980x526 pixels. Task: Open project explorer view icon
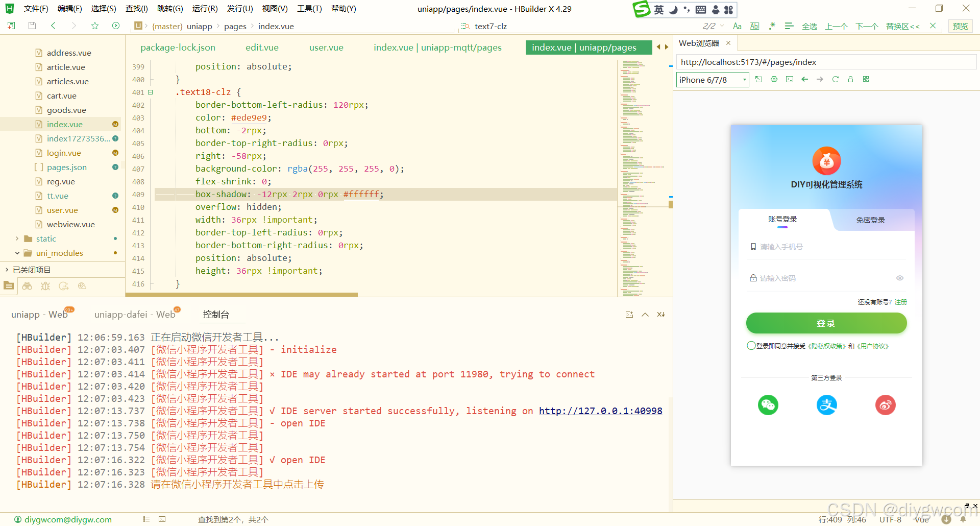pos(9,286)
